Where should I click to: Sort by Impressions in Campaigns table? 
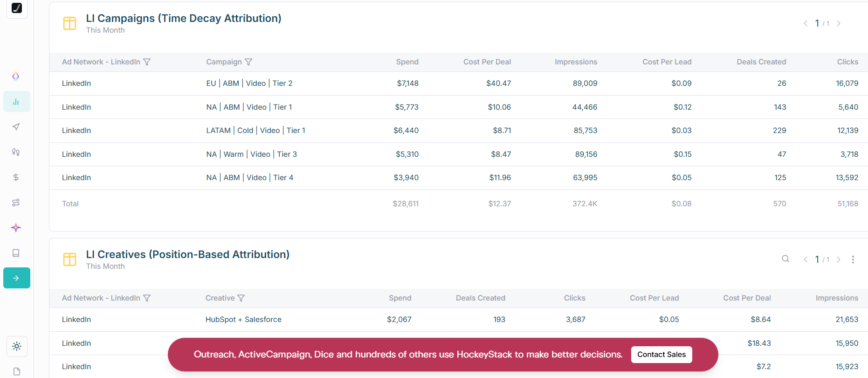[576, 62]
